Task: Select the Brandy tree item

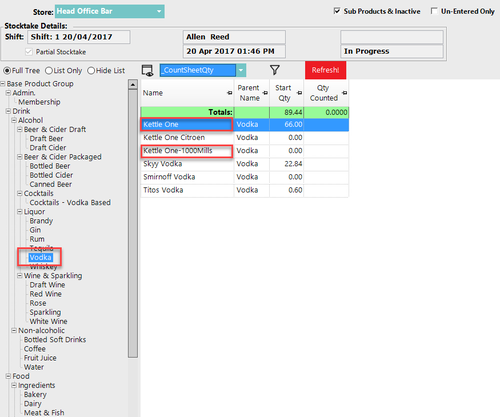Action: click(41, 221)
